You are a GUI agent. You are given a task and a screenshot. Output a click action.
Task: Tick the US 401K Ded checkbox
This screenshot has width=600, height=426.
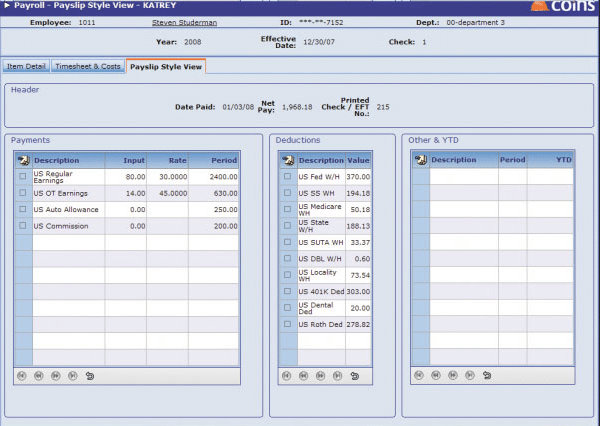coord(287,291)
